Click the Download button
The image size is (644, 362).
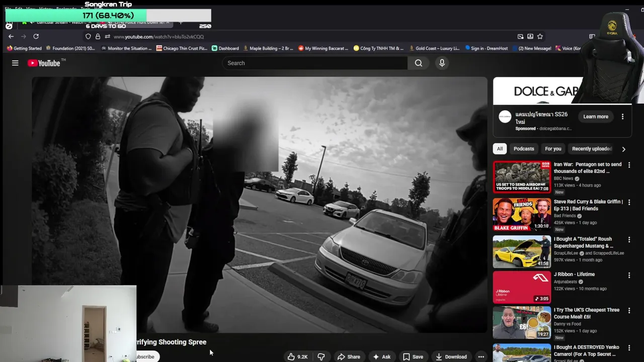point(451,356)
